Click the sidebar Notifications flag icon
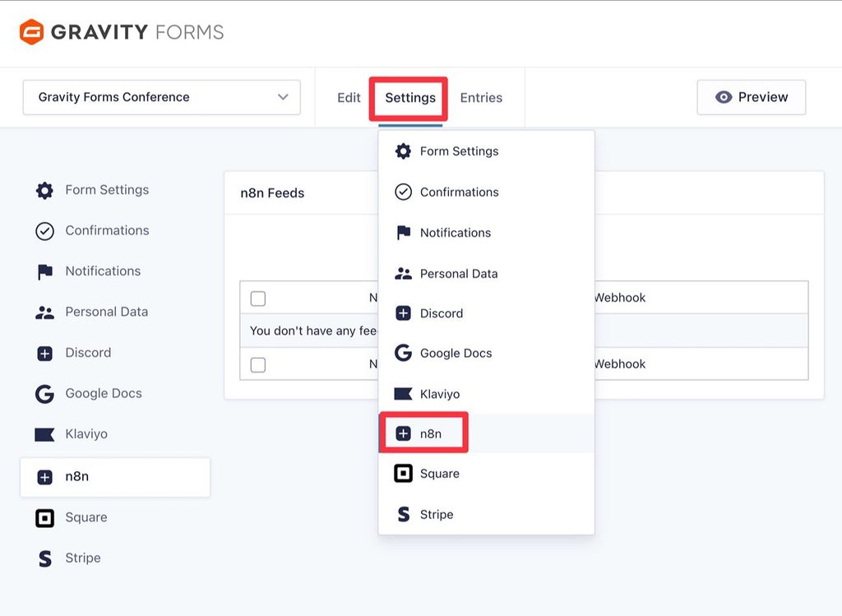842x616 pixels. [45, 271]
